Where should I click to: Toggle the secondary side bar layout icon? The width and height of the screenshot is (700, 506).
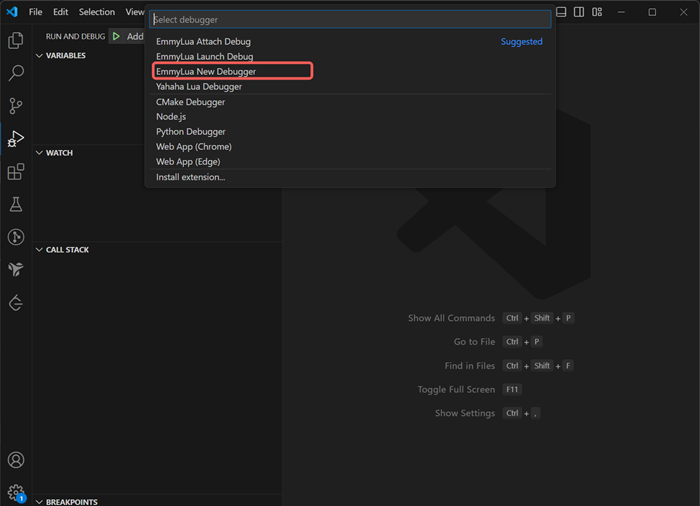tap(579, 12)
